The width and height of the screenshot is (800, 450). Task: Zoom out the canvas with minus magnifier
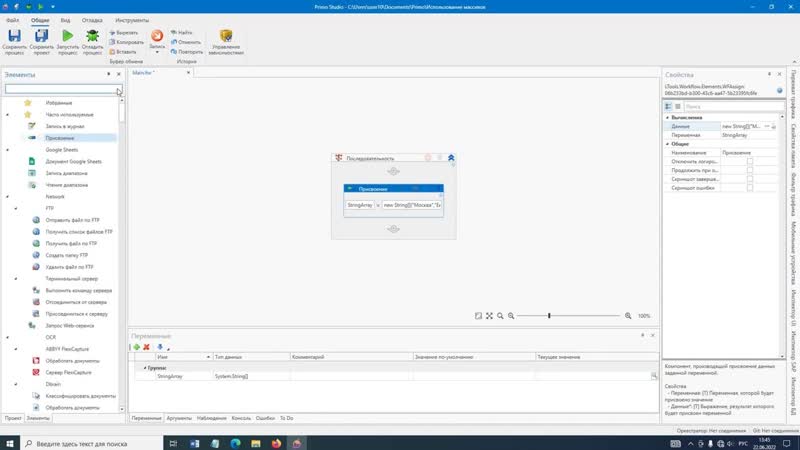511,316
